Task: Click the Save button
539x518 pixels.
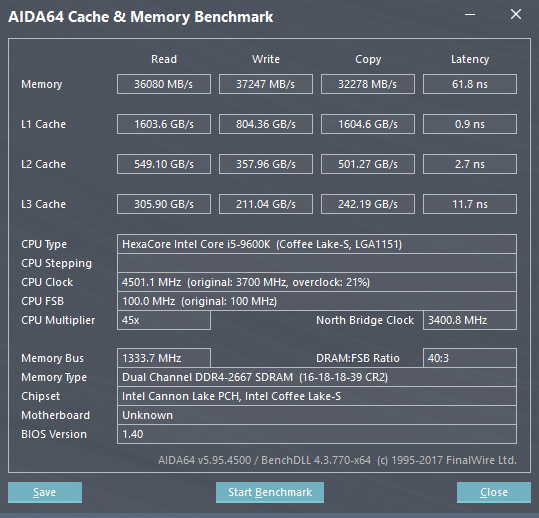Action: click(x=45, y=492)
